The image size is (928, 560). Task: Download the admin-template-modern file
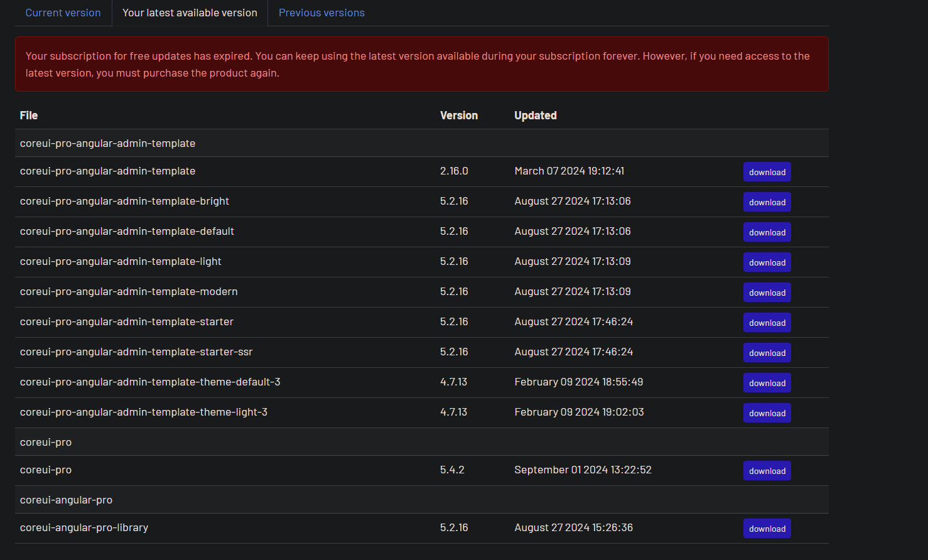coord(767,293)
